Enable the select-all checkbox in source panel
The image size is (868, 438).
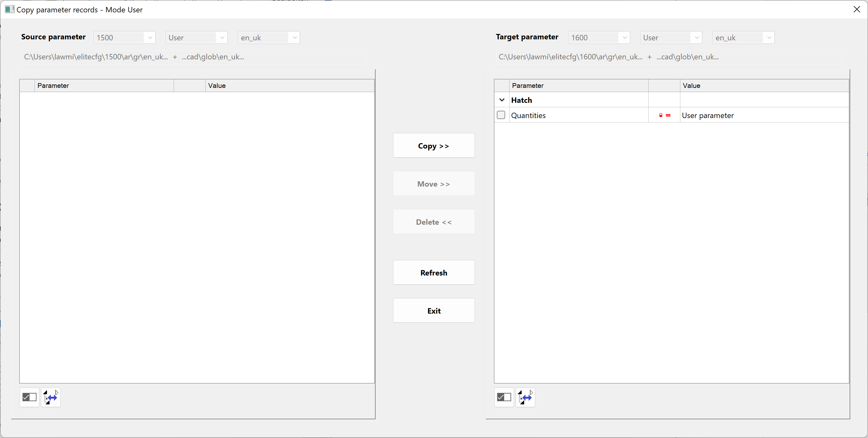pyautogui.click(x=29, y=397)
